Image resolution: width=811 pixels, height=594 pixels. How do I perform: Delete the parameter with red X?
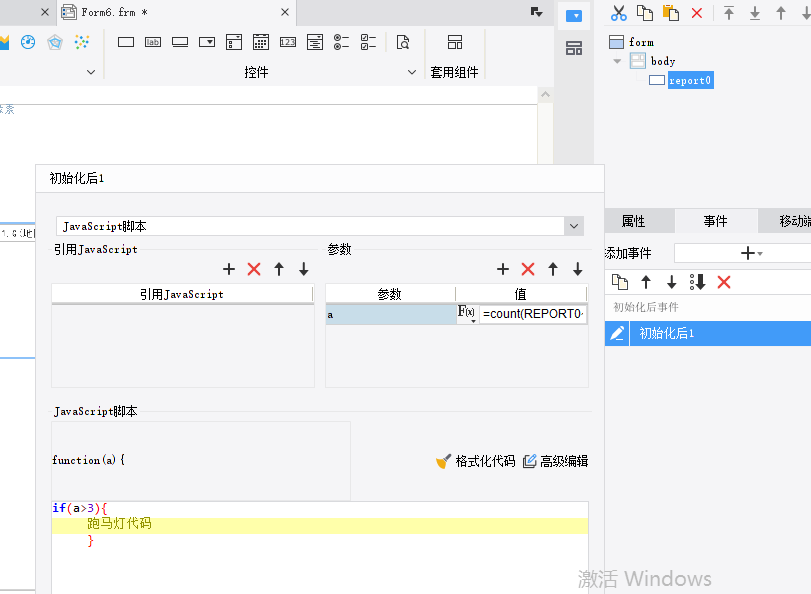[528, 269]
